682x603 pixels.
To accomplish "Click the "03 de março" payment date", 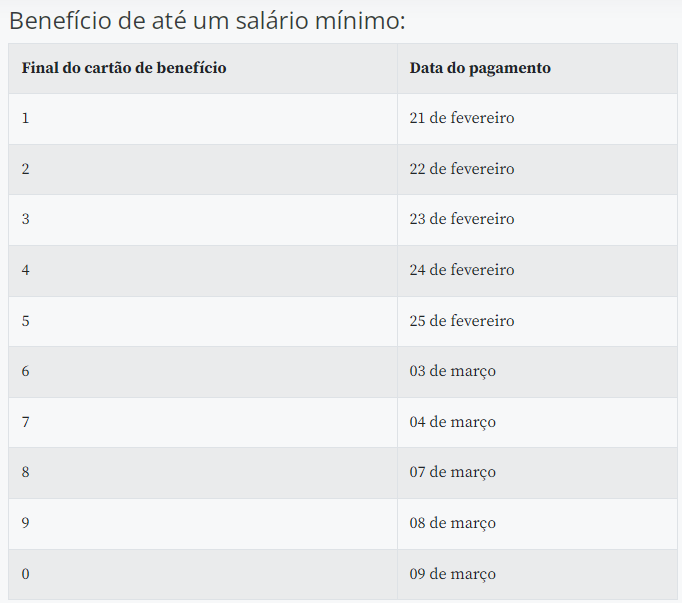I will point(452,371).
